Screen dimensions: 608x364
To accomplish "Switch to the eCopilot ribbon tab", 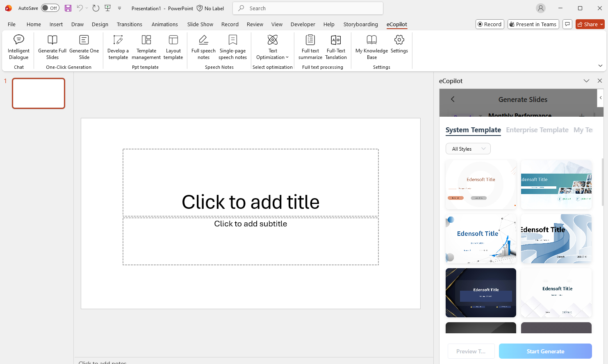I will point(396,24).
